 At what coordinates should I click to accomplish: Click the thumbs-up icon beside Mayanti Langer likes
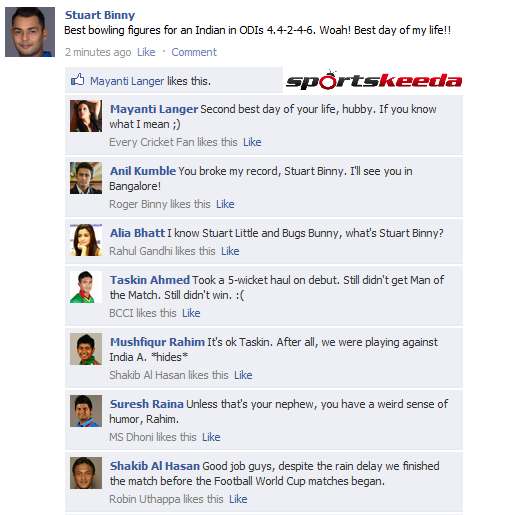(77, 80)
